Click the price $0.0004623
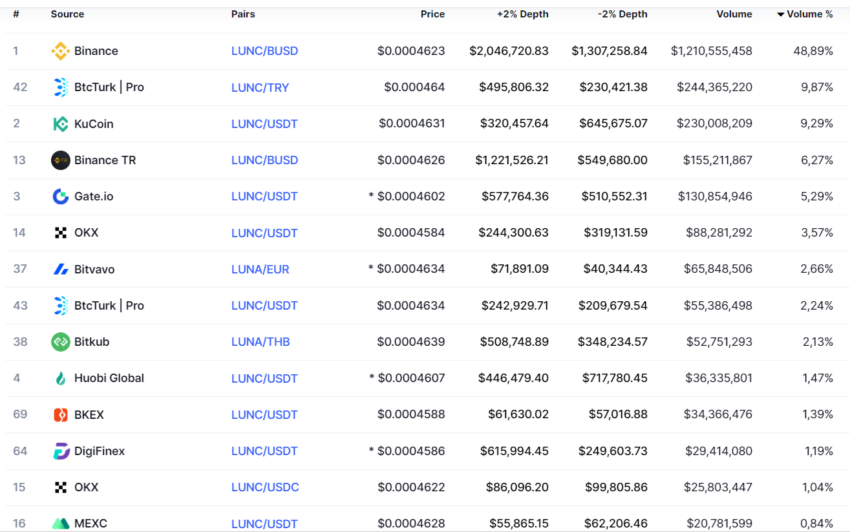Screen dimensions: 850x532 [x=411, y=51]
